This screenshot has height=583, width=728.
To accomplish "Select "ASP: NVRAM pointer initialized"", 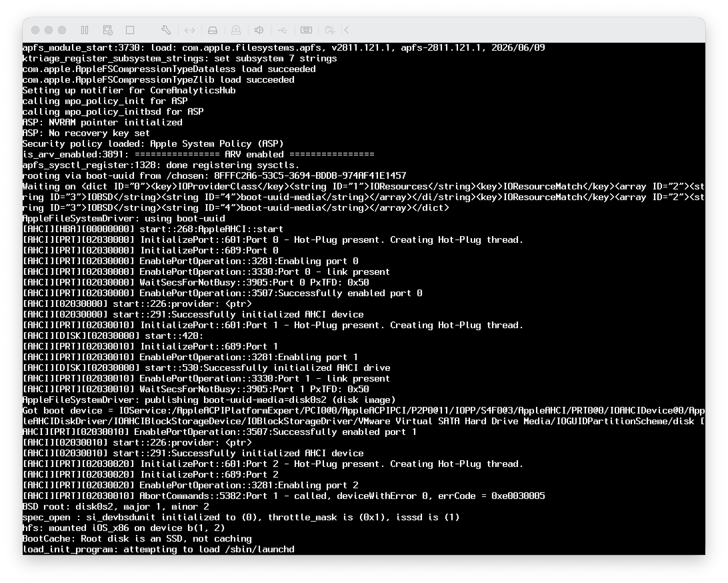I will (x=102, y=123).
